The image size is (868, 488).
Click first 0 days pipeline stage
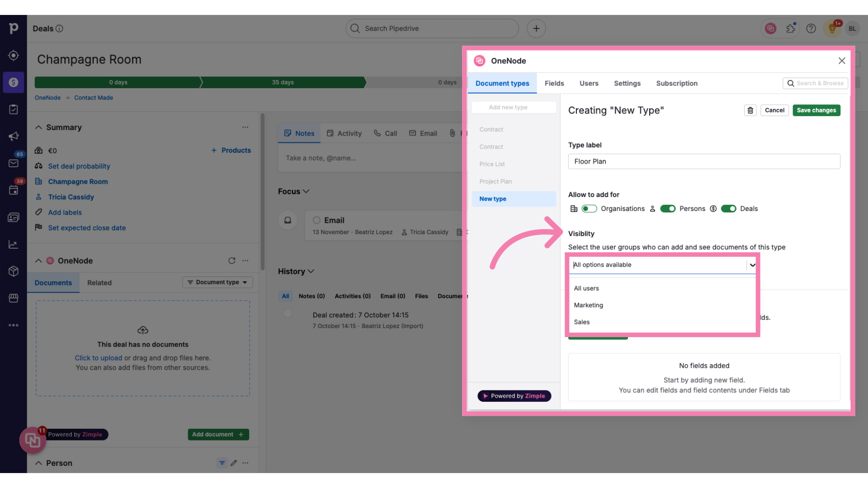click(x=118, y=82)
